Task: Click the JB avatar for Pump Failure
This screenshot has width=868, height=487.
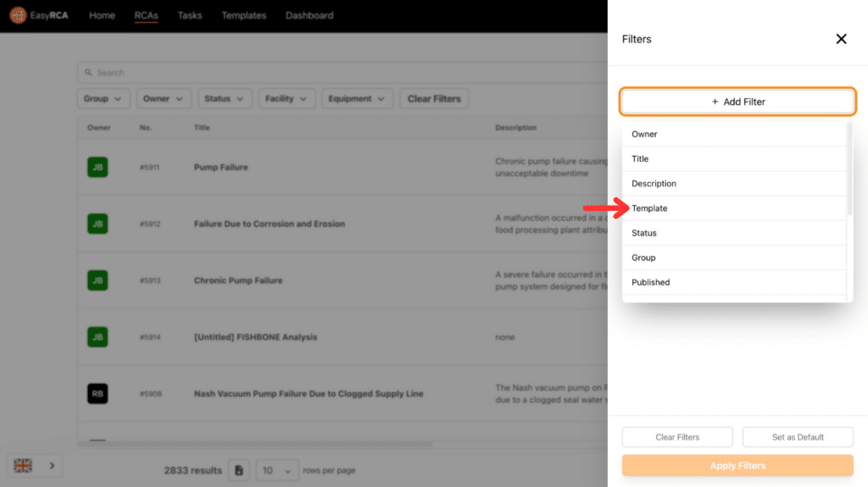Action: [97, 167]
